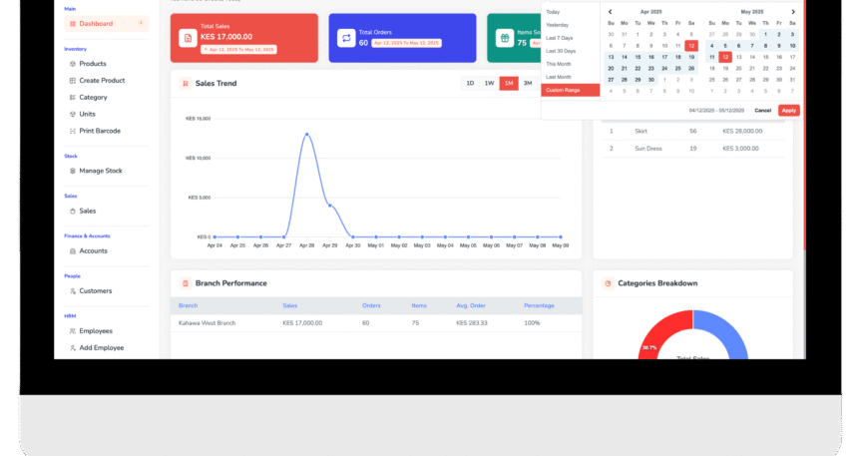
Task: Click the Skirt product row
Action: pyautogui.click(x=692, y=131)
